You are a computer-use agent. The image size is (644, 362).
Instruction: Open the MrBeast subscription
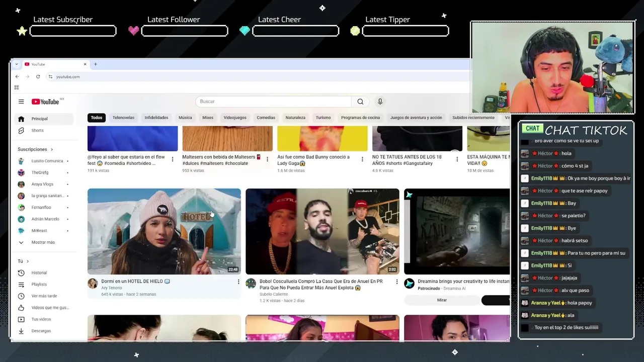(44, 230)
